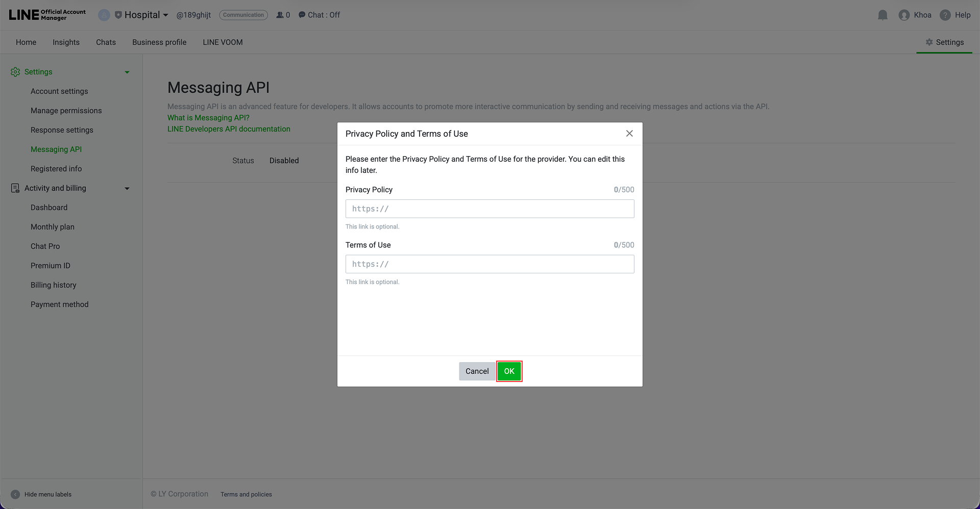
Task: Collapse the Activity and billing section
Action: click(x=127, y=188)
